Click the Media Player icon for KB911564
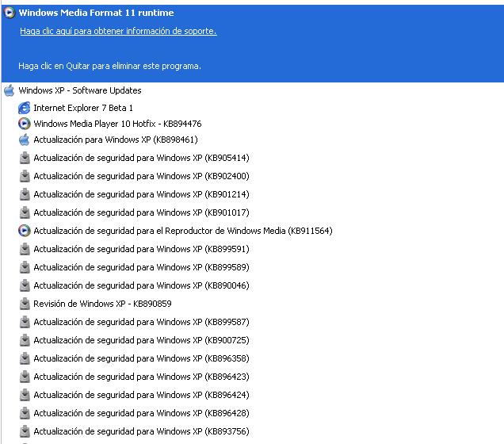The image size is (504, 444). coord(25,231)
